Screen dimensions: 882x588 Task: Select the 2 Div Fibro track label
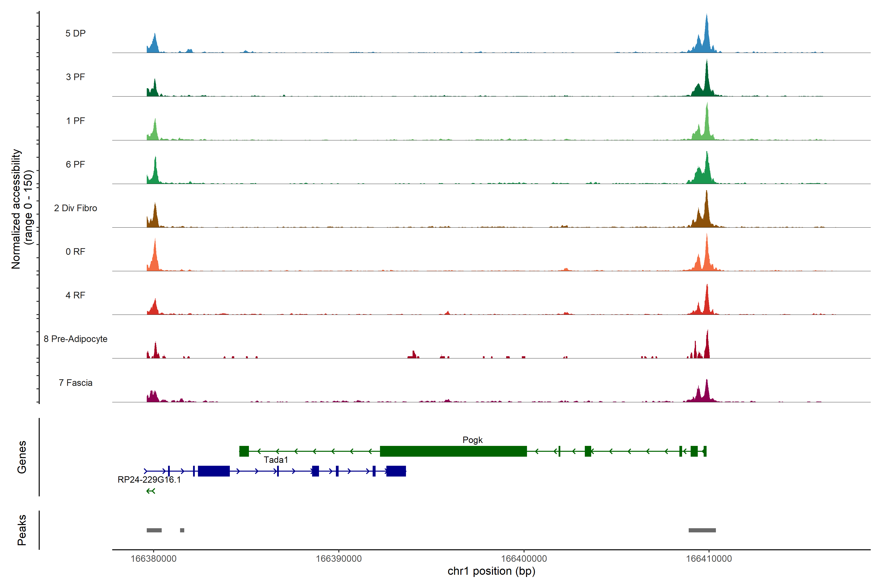[x=75, y=208]
